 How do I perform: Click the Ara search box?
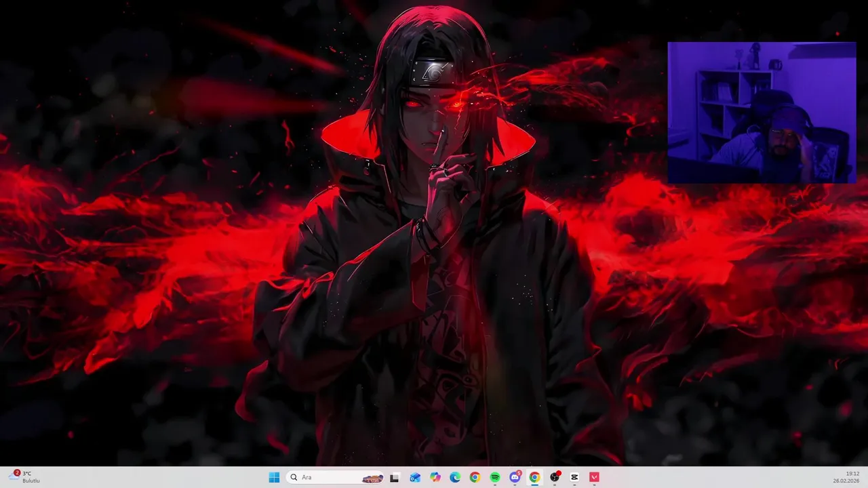pos(335,477)
